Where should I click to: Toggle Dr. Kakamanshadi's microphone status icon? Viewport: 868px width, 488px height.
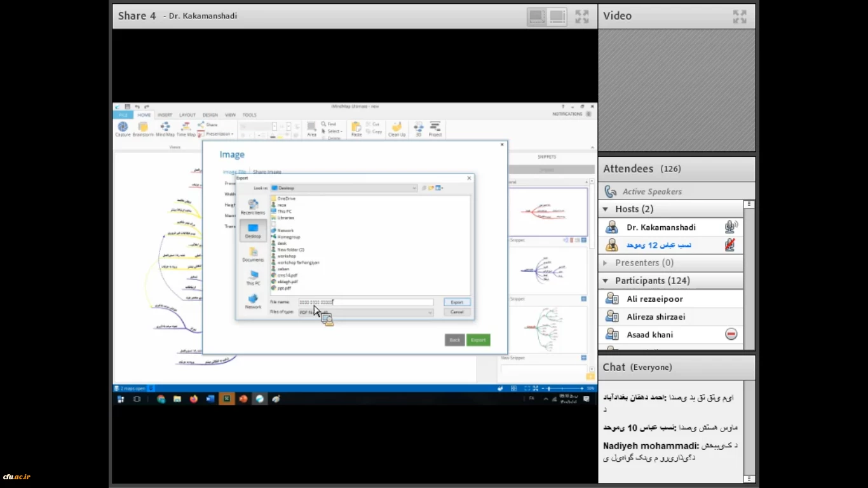click(x=731, y=227)
